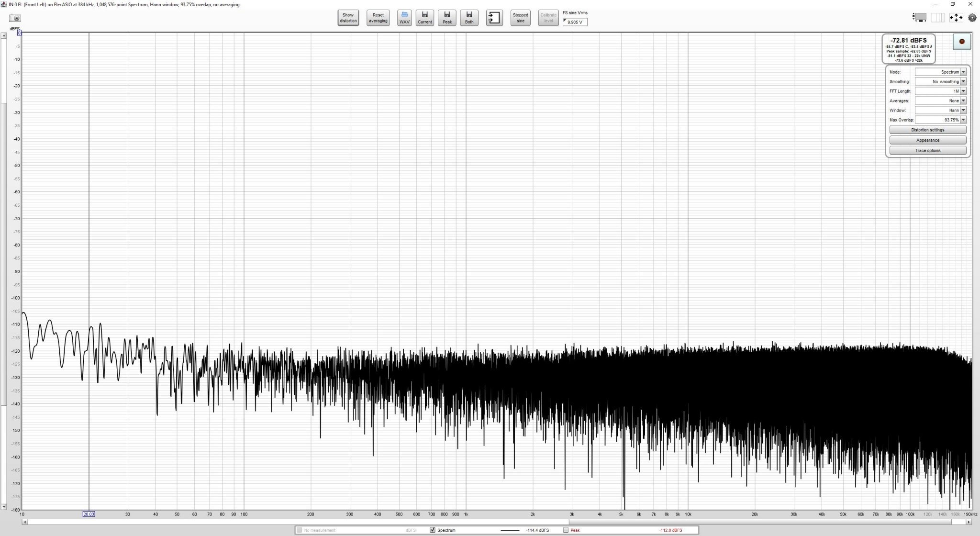
Task: Click the Peak -112.0 dBFS legend value
Action: pyautogui.click(x=670, y=530)
